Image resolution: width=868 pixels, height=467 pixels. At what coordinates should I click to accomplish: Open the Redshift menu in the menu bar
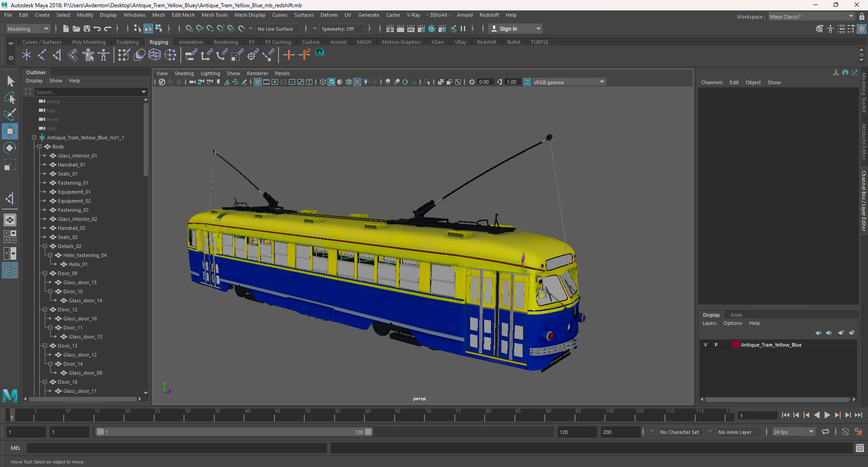[489, 15]
